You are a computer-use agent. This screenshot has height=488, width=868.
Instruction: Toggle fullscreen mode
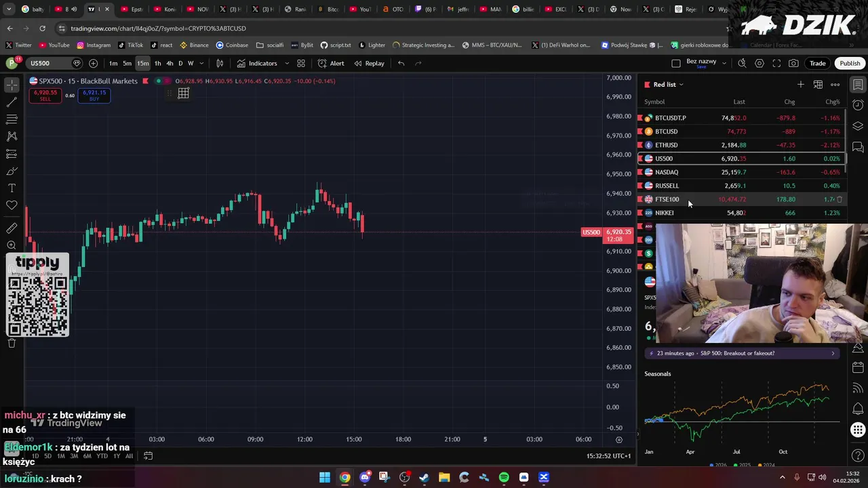[x=776, y=63]
